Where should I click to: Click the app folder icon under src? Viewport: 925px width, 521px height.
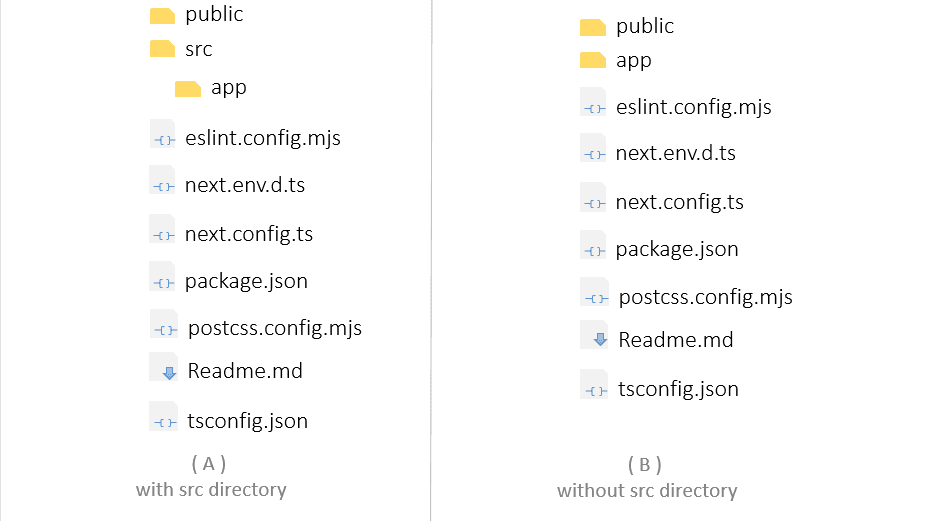(x=188, y=89)
